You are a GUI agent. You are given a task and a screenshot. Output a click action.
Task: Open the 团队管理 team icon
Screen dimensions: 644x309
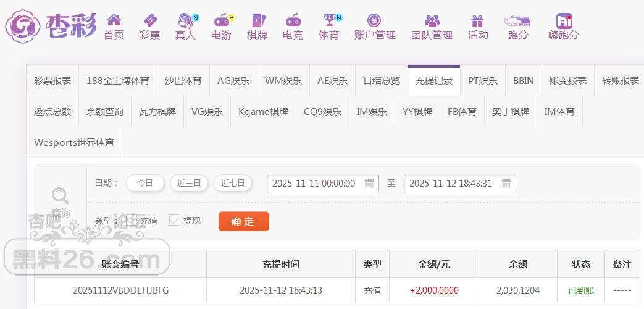432,20
